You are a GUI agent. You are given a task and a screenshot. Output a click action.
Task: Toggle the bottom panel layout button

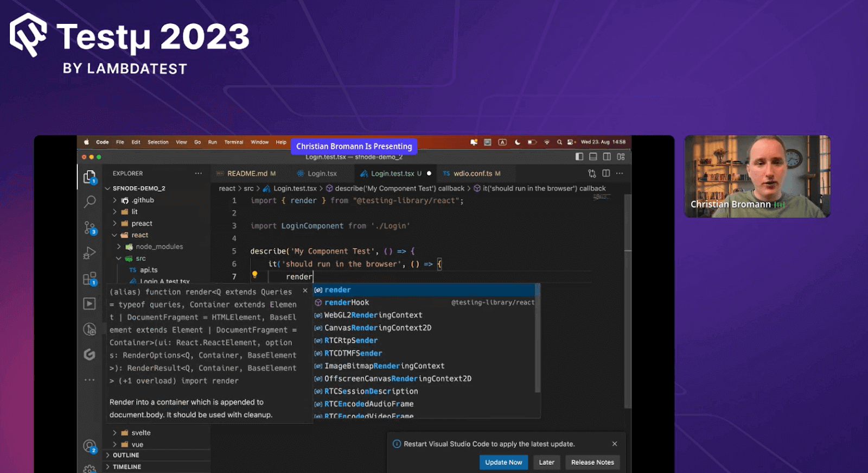coord(593,157)
